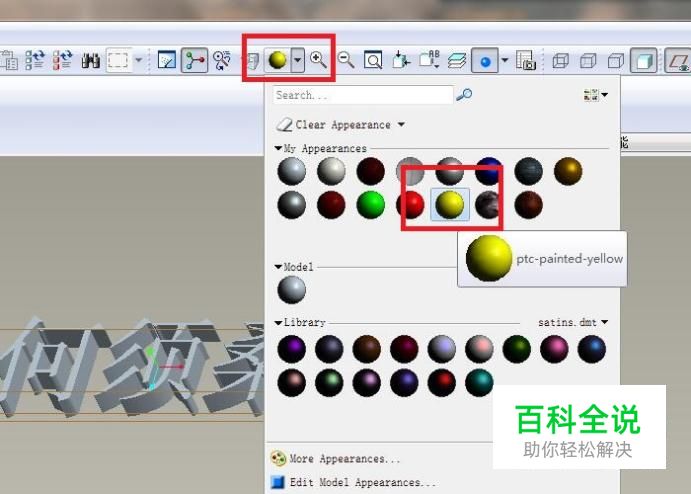Enable Wireframe display style
This screenshot has width=691, height=494.
561,60
